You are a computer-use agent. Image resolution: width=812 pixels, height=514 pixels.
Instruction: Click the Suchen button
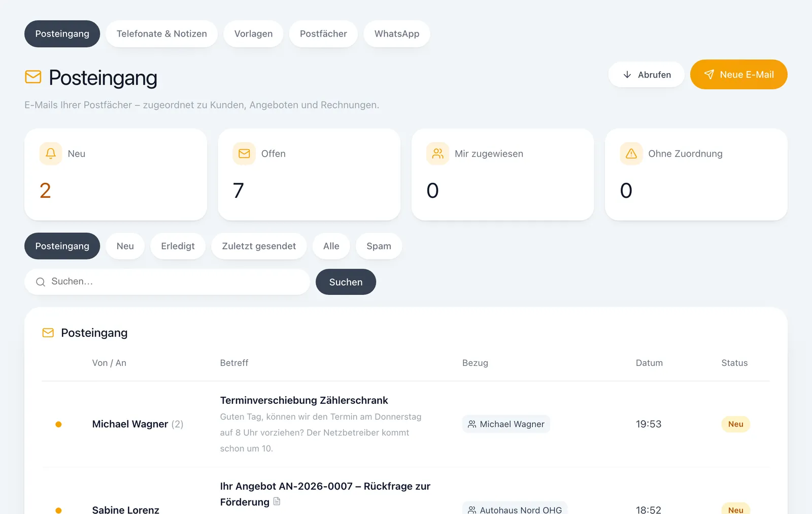tap(346, 282)
